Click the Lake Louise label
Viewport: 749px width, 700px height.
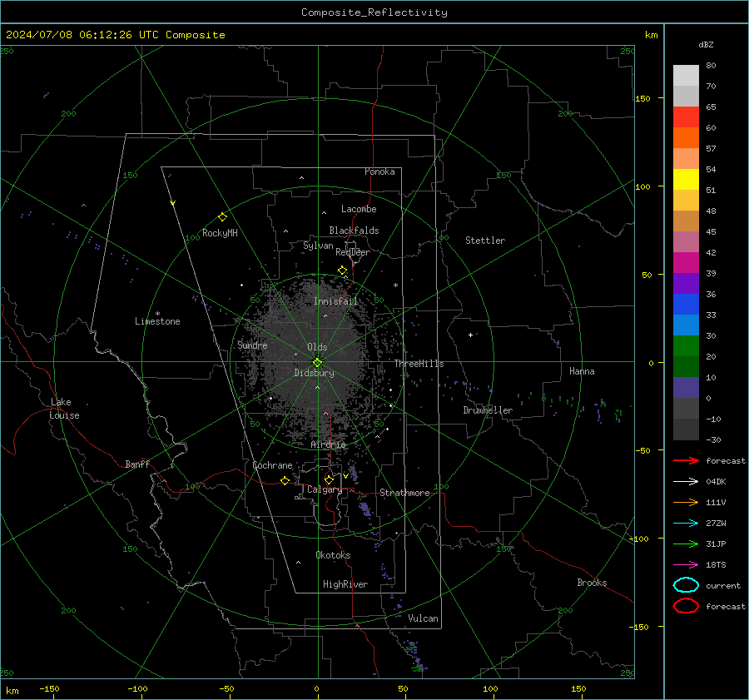pos(64,409)
